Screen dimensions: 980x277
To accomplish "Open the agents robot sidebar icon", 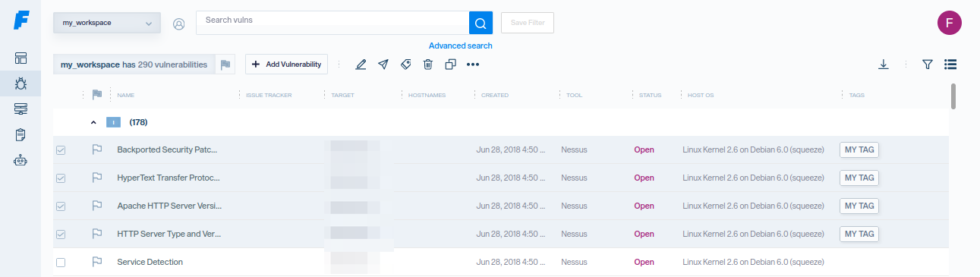I will pos(20,160).
